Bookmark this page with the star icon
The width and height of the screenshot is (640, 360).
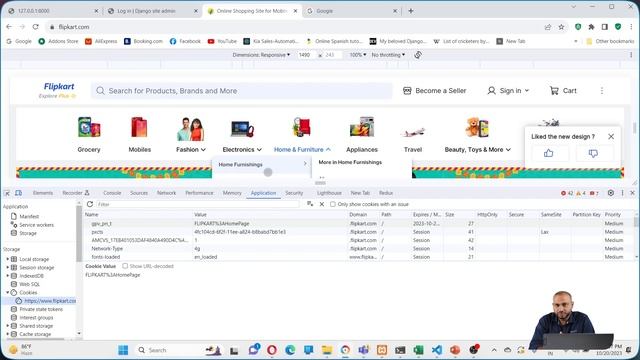click(561, 27)
